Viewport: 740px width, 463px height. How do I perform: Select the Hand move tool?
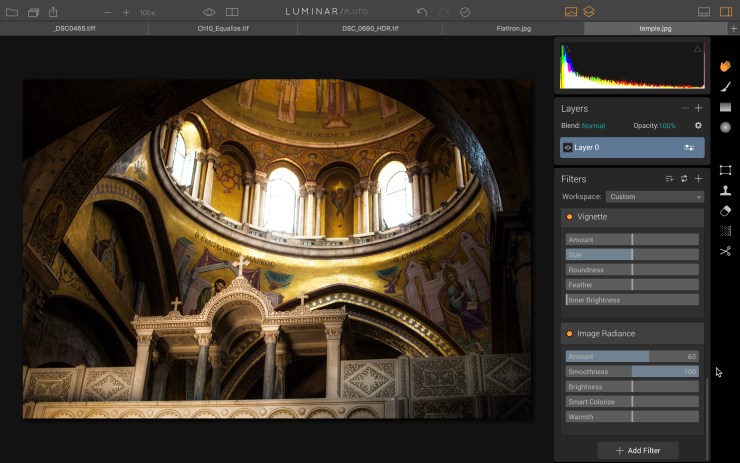point(725,66)
